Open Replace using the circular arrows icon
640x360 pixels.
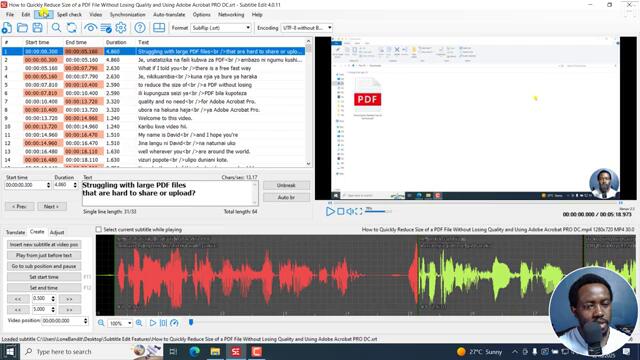[72, 28]
